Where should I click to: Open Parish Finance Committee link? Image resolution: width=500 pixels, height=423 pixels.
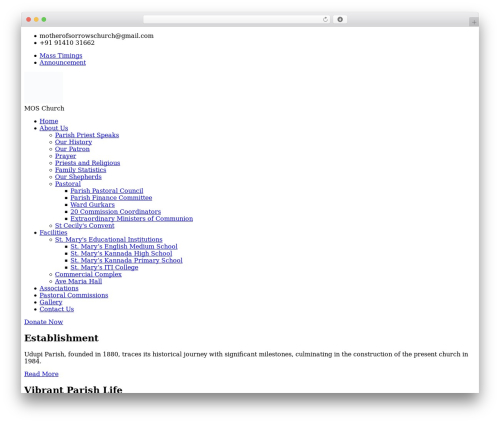(x=111, y=198)
